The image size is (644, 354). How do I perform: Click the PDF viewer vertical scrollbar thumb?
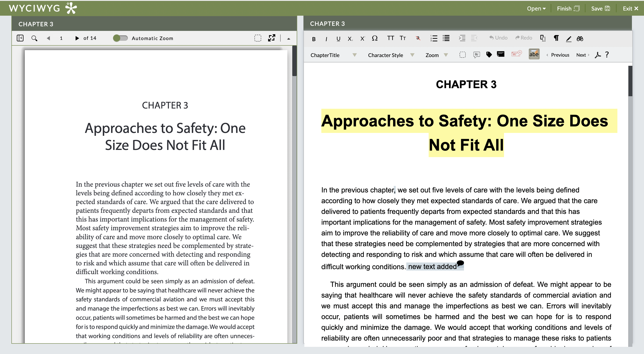(x=294, y=61)
